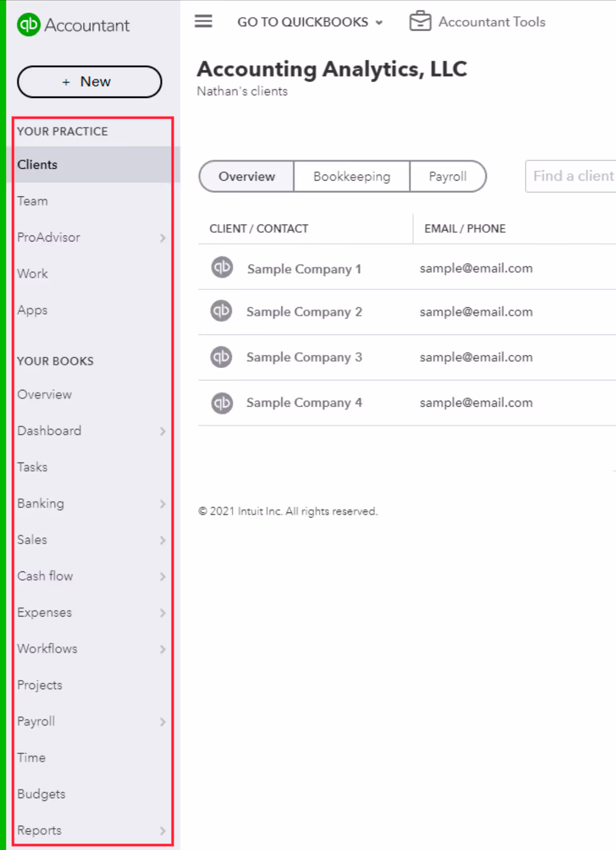Expand the Payroll sidebar submenu arrow
This screenshot has width=616, height=850.
[163, 722]
